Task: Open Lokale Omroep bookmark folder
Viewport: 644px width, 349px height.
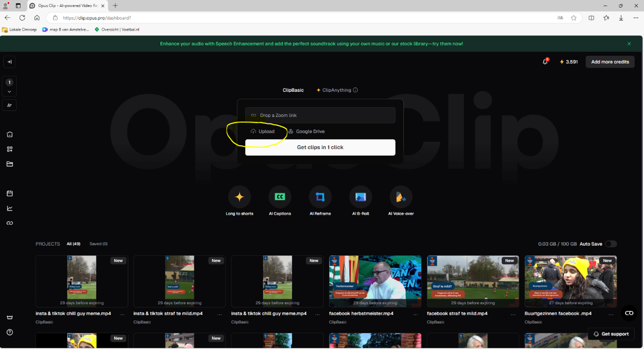Action: [20, 29]
